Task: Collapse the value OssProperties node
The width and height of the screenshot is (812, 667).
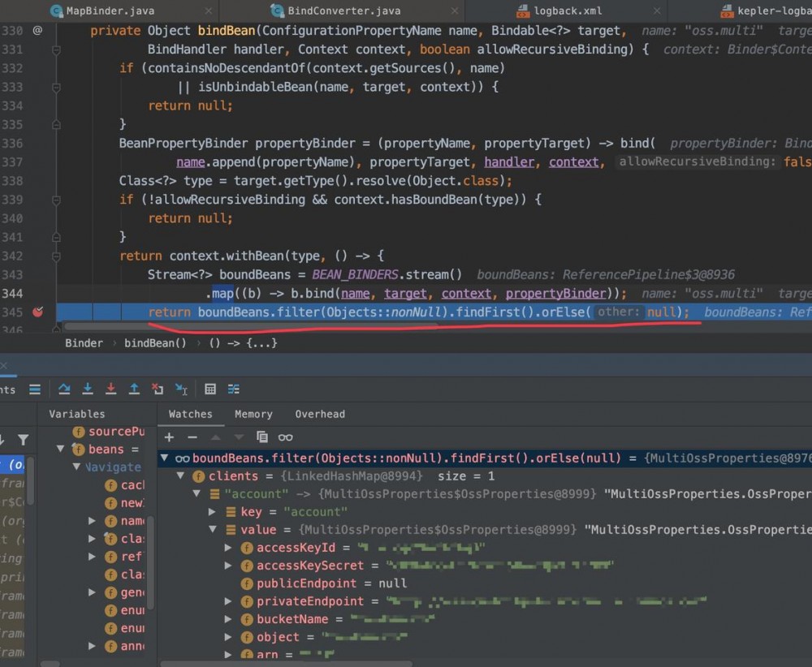Action: click(212, 529)
